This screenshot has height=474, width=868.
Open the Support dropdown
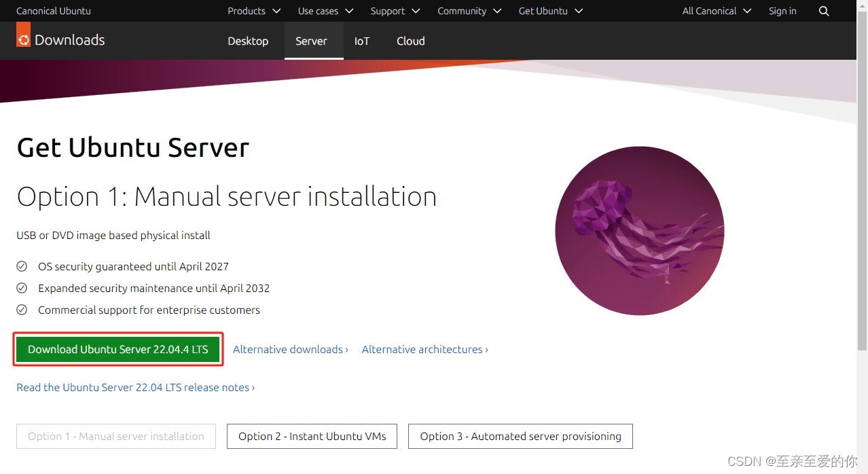[395, 11]
